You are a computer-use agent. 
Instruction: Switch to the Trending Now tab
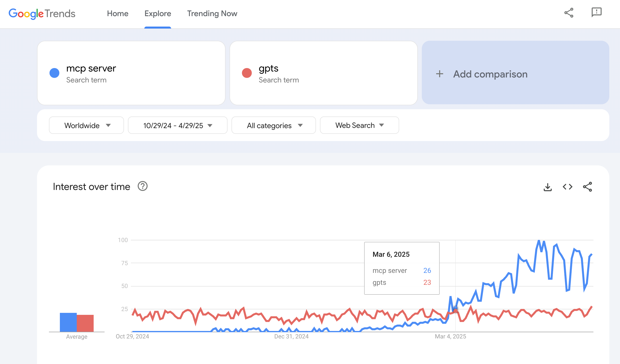coord(212,13)
